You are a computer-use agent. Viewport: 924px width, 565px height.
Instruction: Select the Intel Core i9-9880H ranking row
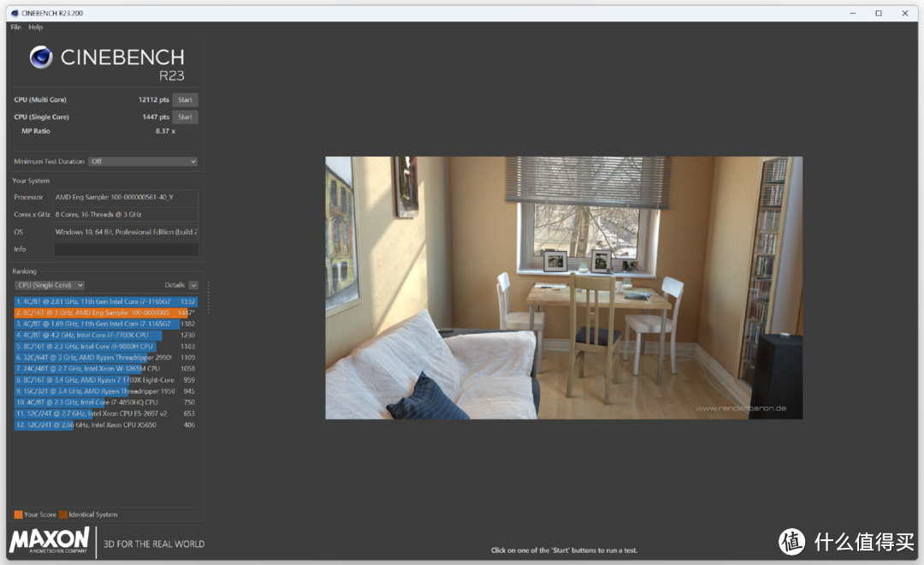(x=105, y=346)
